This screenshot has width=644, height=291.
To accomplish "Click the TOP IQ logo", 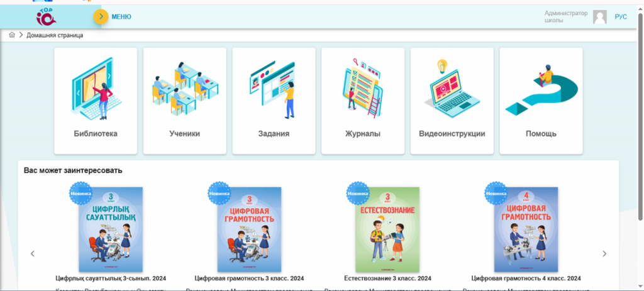I will (48, 17).
